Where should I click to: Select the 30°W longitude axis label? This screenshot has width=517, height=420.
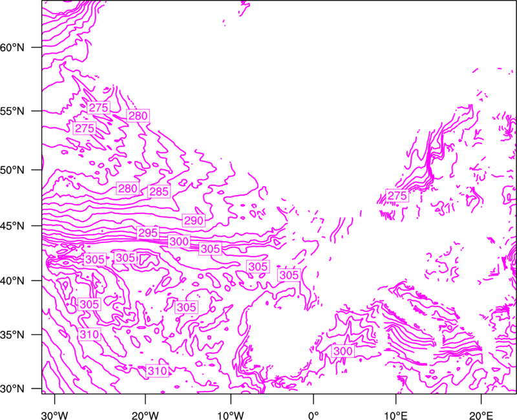(55, 415)
